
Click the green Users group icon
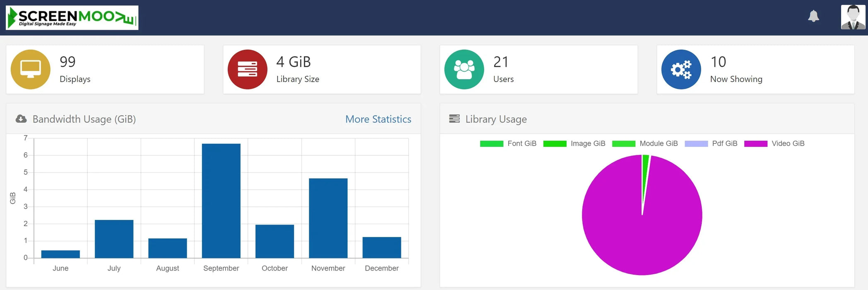point(464,69)
